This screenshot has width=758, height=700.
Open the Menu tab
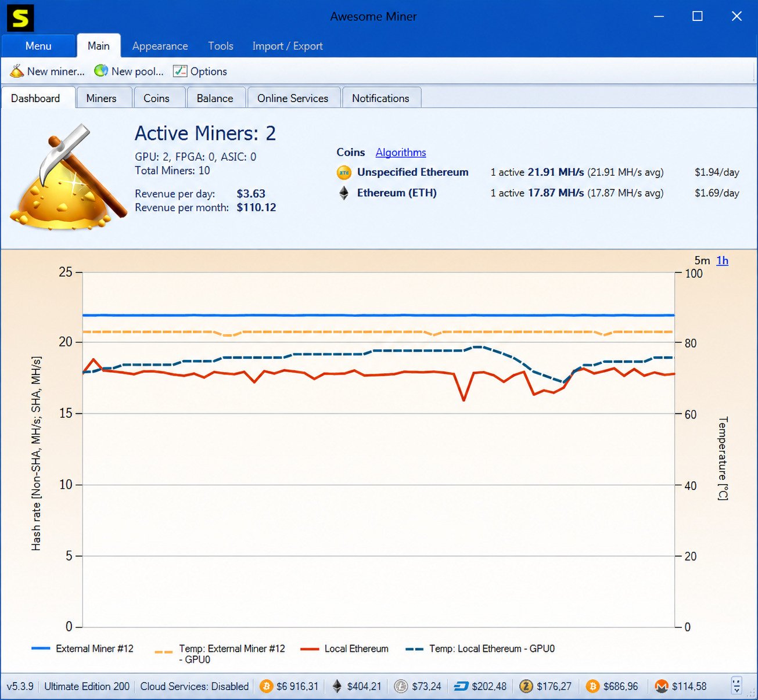pyautogui.click(x=38, y=46)
